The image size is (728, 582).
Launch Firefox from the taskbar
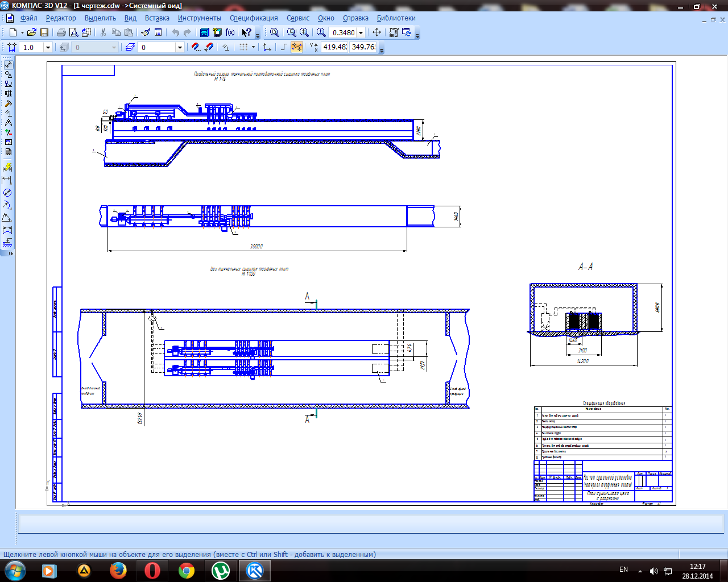[118, 570]
